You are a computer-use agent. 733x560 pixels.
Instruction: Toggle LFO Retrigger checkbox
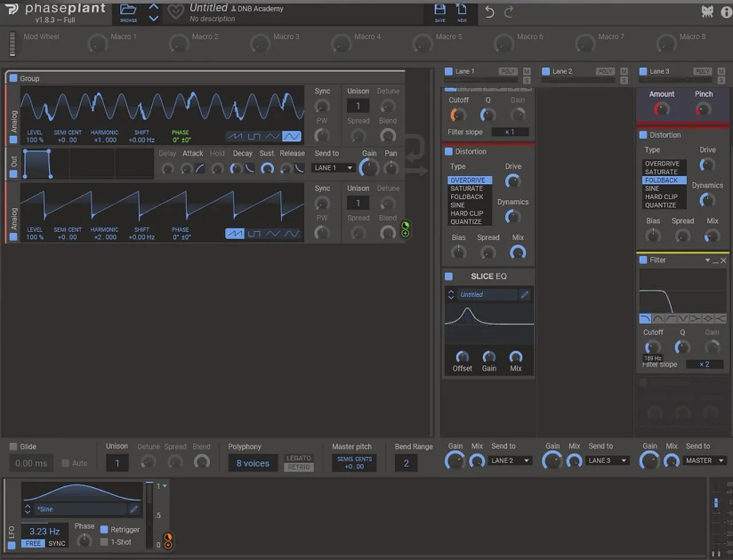[104, 530]
